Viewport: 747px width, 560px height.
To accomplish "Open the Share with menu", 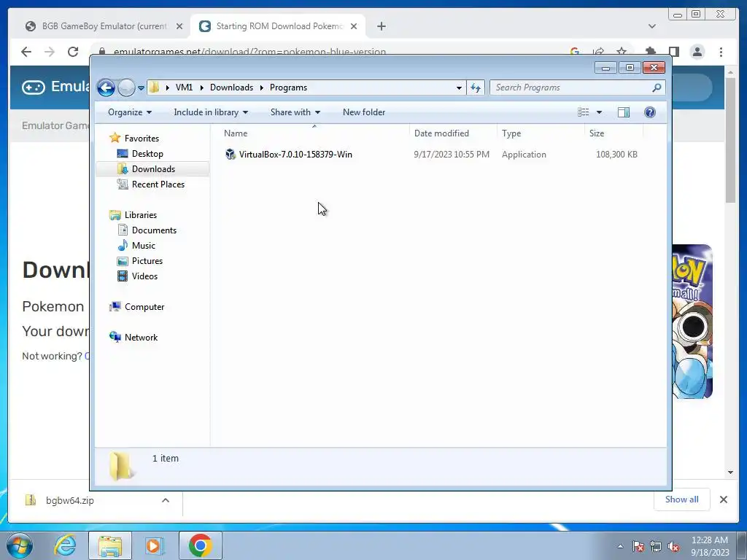I will (x=295, y=112).
